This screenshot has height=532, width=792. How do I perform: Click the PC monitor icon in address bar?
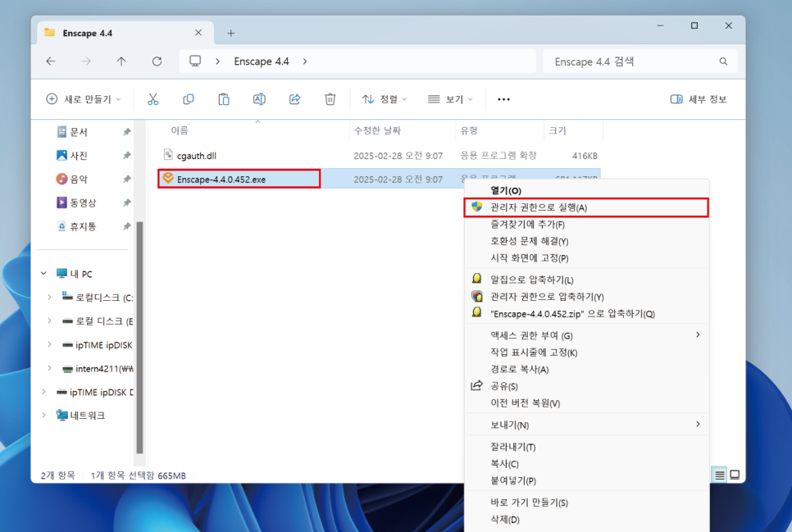pos(195,61)
